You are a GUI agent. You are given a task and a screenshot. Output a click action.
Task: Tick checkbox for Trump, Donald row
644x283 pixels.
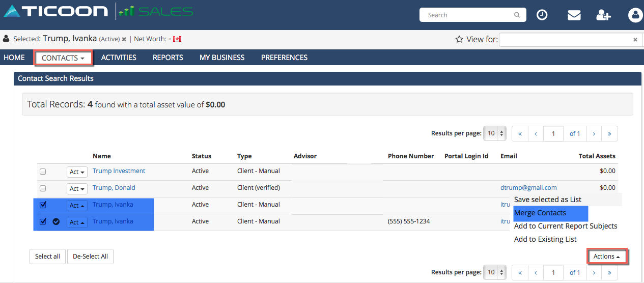click(x=43, y=188)
